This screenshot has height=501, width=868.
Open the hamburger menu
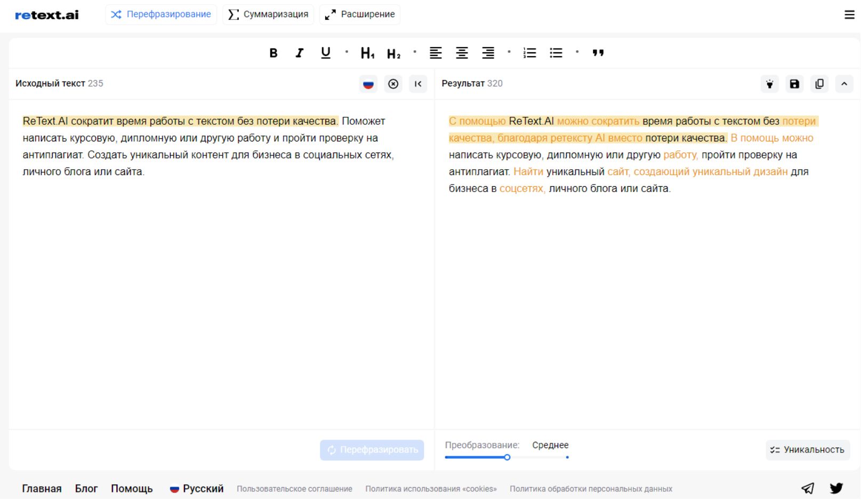[x=849, y=14]
